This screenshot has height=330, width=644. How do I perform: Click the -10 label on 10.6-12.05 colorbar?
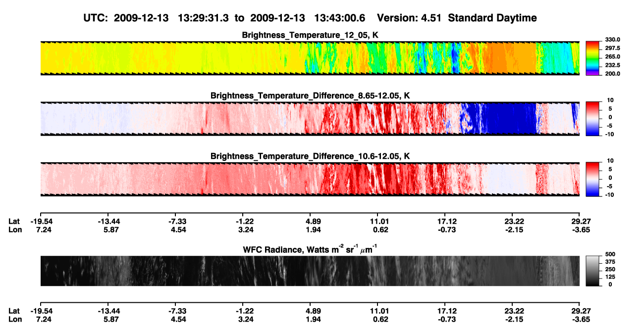610,195
